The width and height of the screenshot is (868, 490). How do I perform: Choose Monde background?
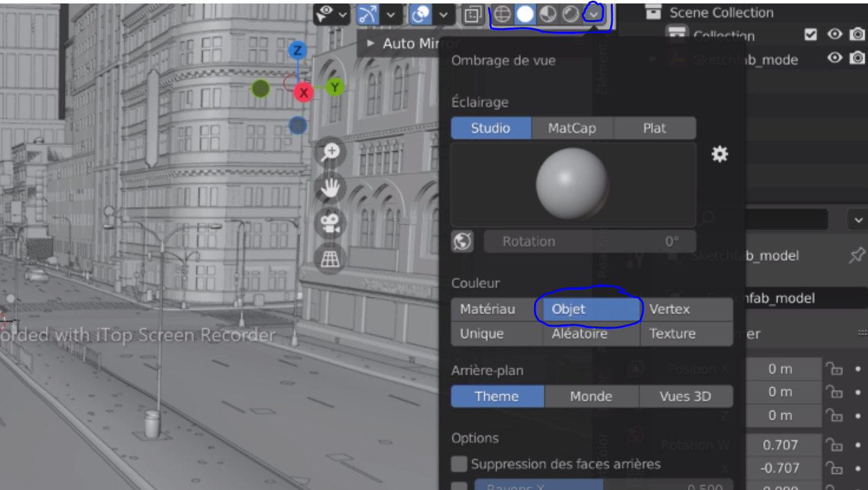591,396
